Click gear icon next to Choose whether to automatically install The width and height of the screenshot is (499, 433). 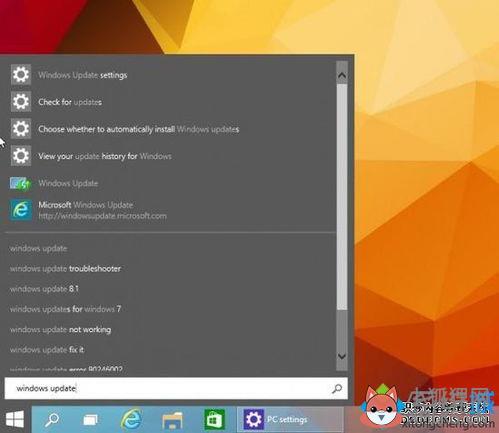(21, 128)
